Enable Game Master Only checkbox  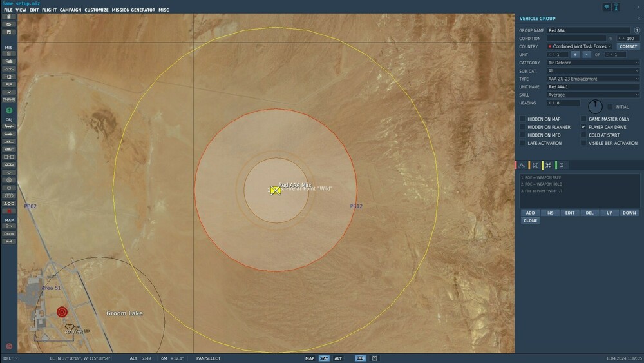click(583, 119)
